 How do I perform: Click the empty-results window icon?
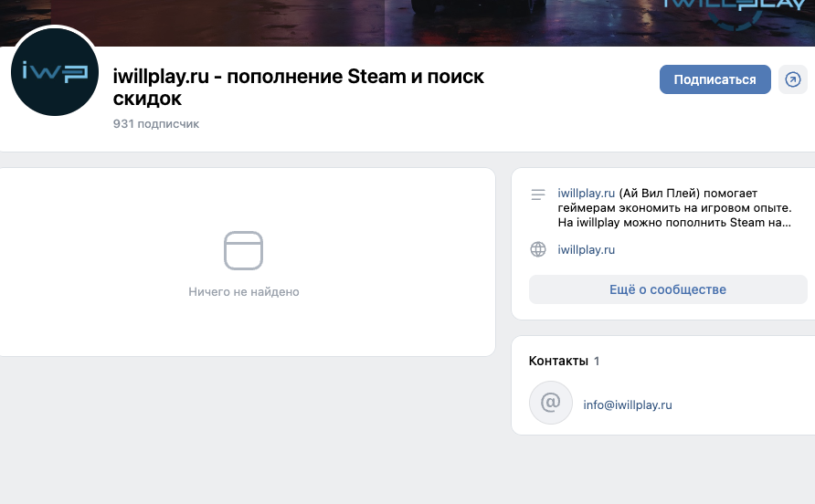243,251
